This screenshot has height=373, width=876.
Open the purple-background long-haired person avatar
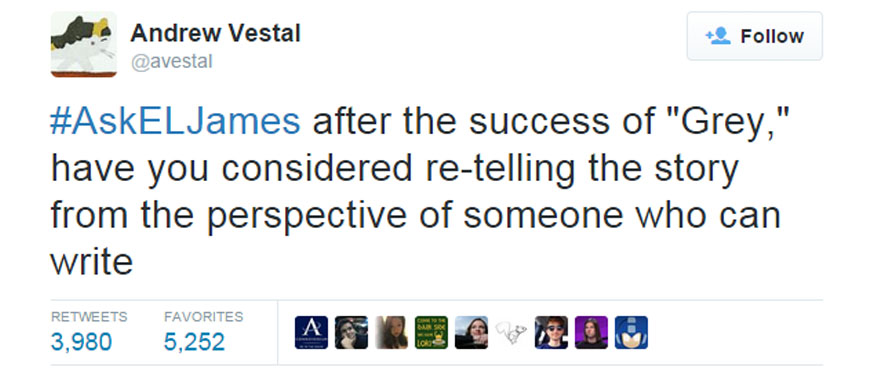[x=591, y=332]
